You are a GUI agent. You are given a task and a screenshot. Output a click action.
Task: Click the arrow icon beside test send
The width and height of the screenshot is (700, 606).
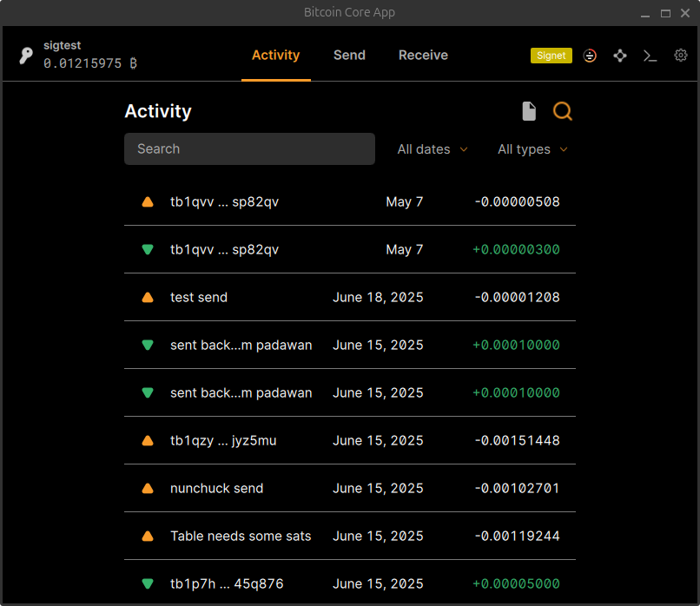[x=148, y=298]
